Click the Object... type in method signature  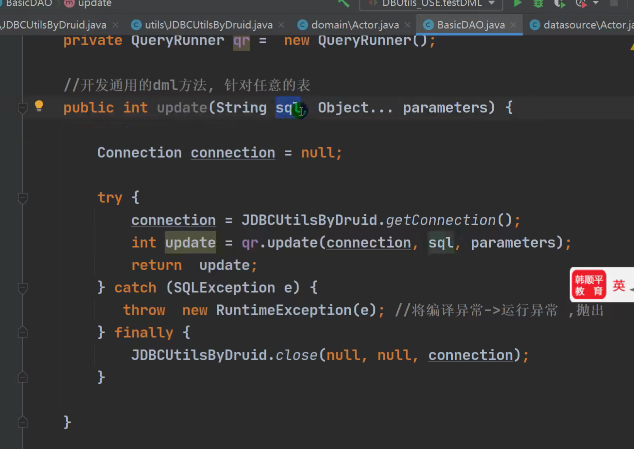click(355, 108)
